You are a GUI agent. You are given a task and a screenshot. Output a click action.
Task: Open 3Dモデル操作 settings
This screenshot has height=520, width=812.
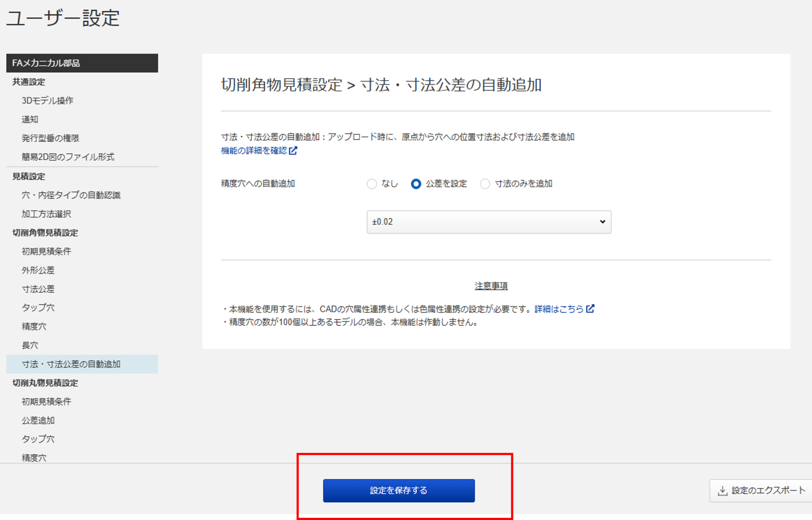coord(48,100)
